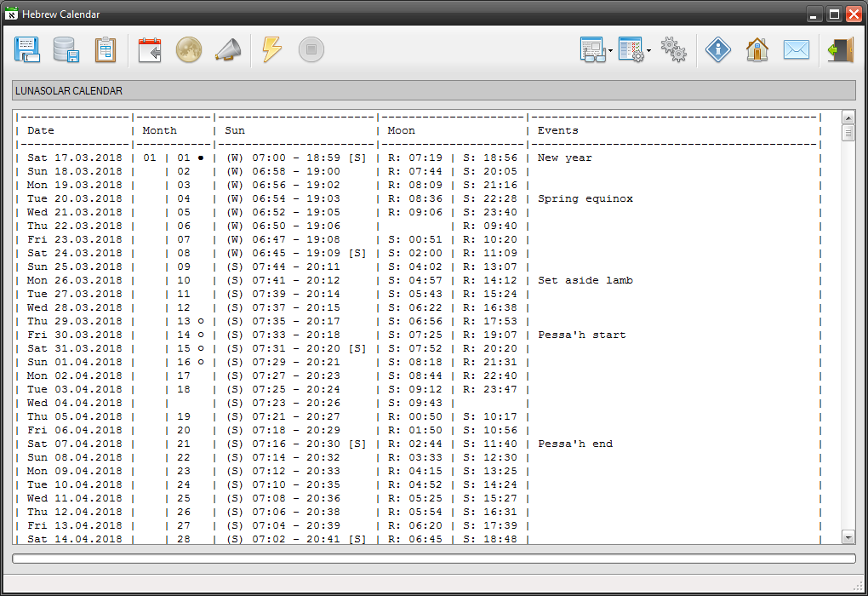Click the date 'Sun 25.03.2018'
Image resolution: width=868 pixels, height=596 pixels.
[x=75, y=267]
